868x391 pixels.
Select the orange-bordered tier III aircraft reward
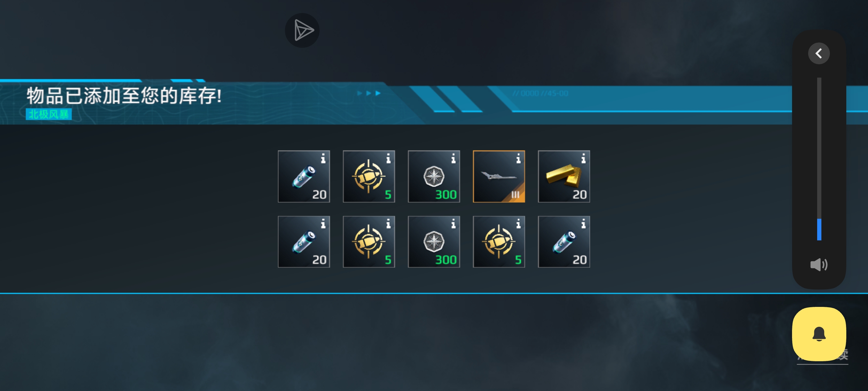click(x=499, y=177)
